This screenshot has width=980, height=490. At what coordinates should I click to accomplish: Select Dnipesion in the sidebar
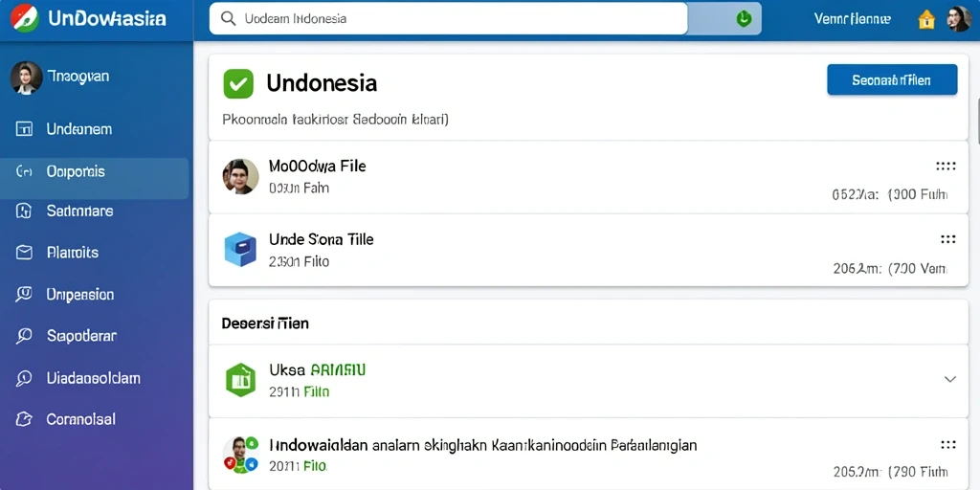point(80,295)
